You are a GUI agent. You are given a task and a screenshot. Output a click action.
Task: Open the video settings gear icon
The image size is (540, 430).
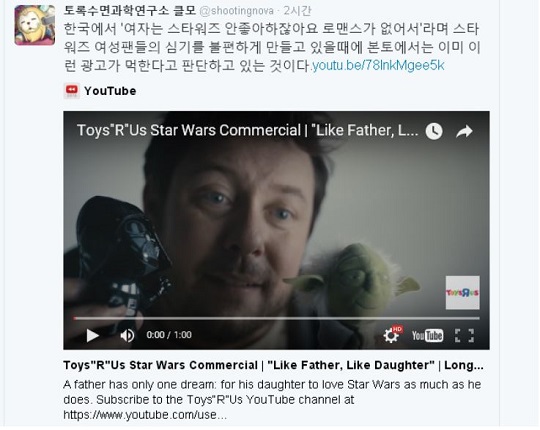click(393, 334)
